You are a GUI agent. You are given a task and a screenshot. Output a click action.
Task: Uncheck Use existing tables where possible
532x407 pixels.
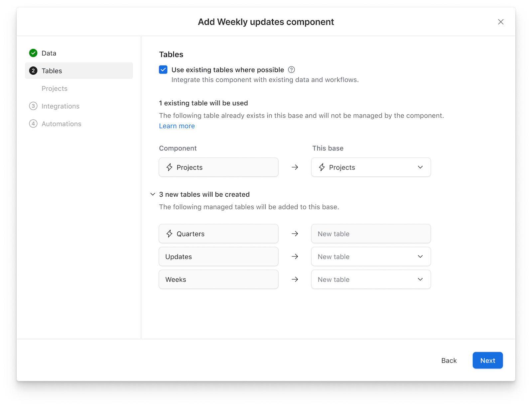click(163, 70)
